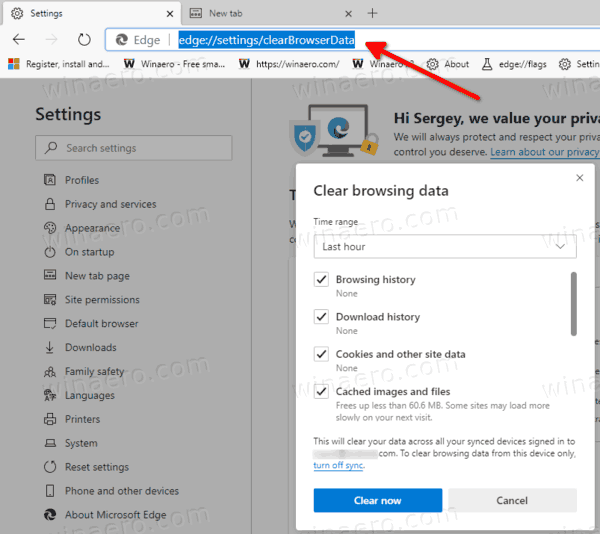600x534 pixels.
Task: Click the New tab page icon
Action: pyautogui.click(x=50, y=275)
